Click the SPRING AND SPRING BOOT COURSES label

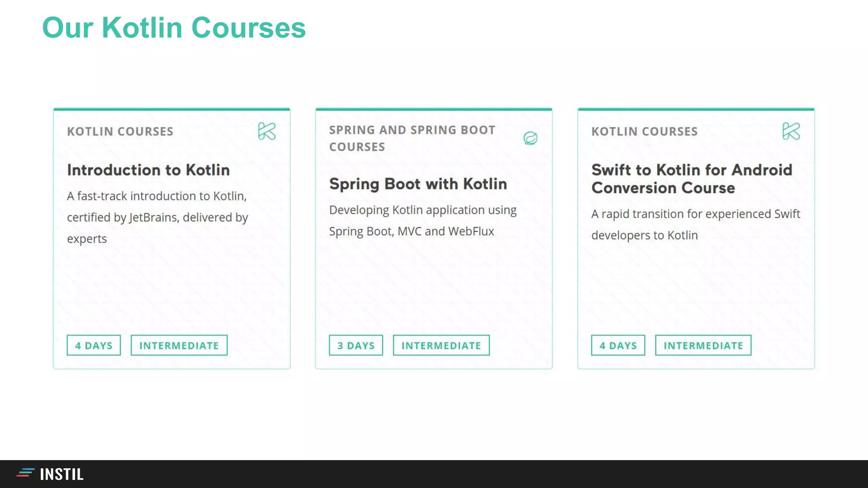[x=412, y=138]
